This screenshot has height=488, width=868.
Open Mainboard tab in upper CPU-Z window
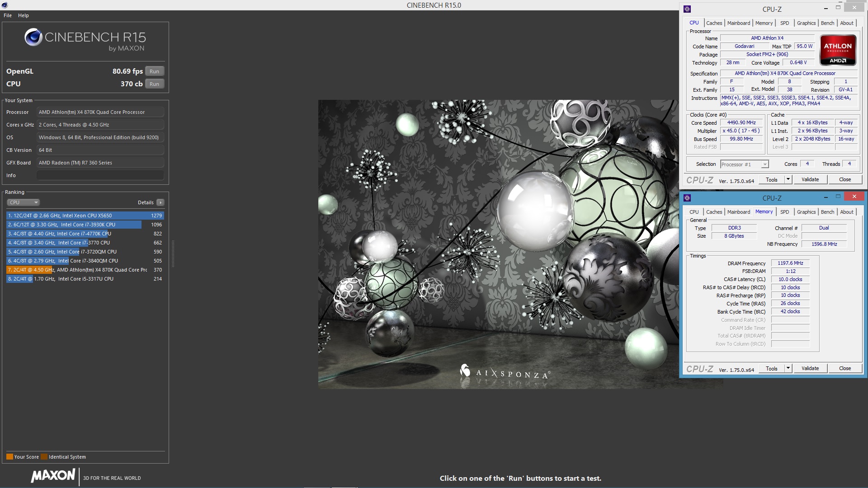[x=738, y=23]
